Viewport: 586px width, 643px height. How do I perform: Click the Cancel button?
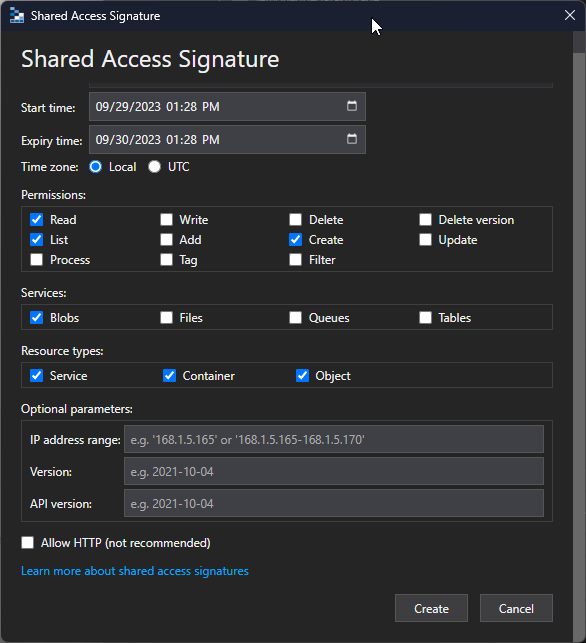(x=516, y=608)
